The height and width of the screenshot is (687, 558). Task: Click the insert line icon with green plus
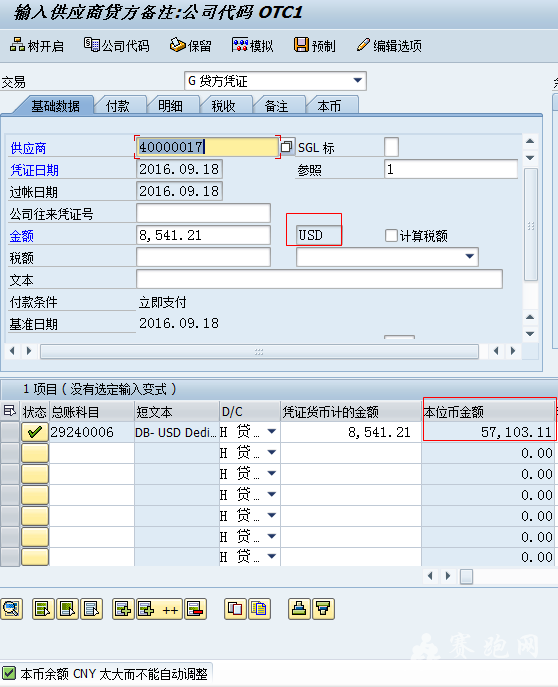pos(123,609)
